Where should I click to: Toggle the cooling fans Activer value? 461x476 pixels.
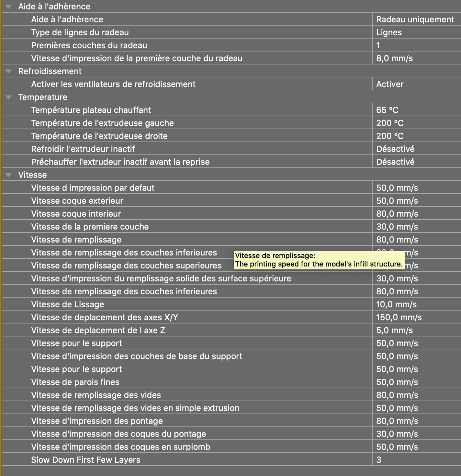390,84
